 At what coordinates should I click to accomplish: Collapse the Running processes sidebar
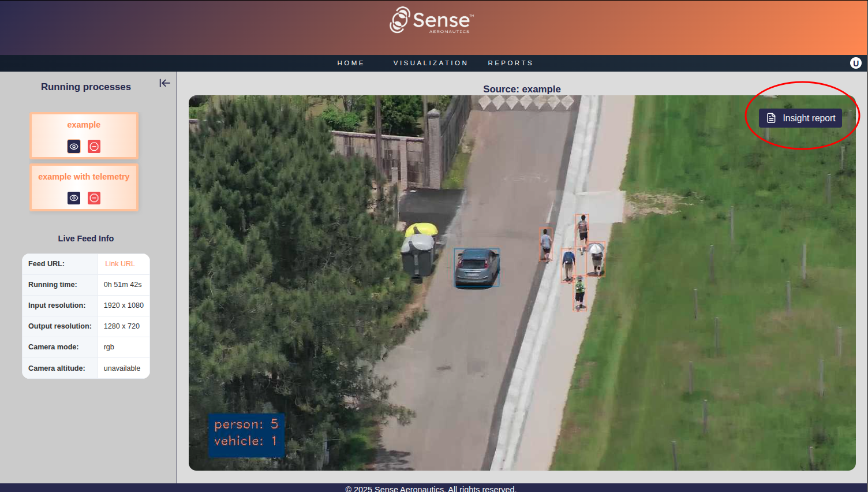coord(164,83)
